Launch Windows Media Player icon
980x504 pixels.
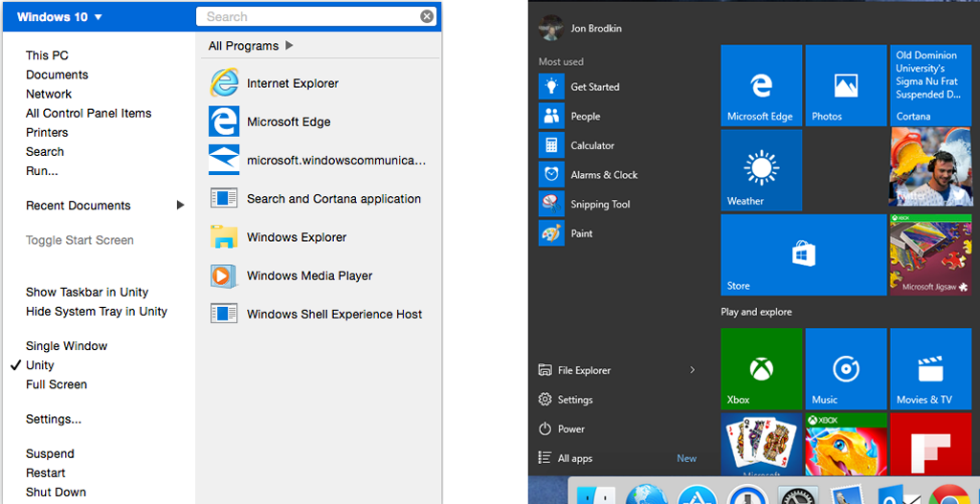tap(224, 275)
